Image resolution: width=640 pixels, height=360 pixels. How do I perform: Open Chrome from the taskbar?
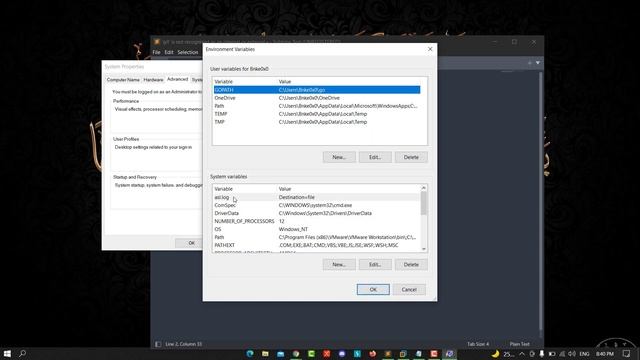pos(296,353)
